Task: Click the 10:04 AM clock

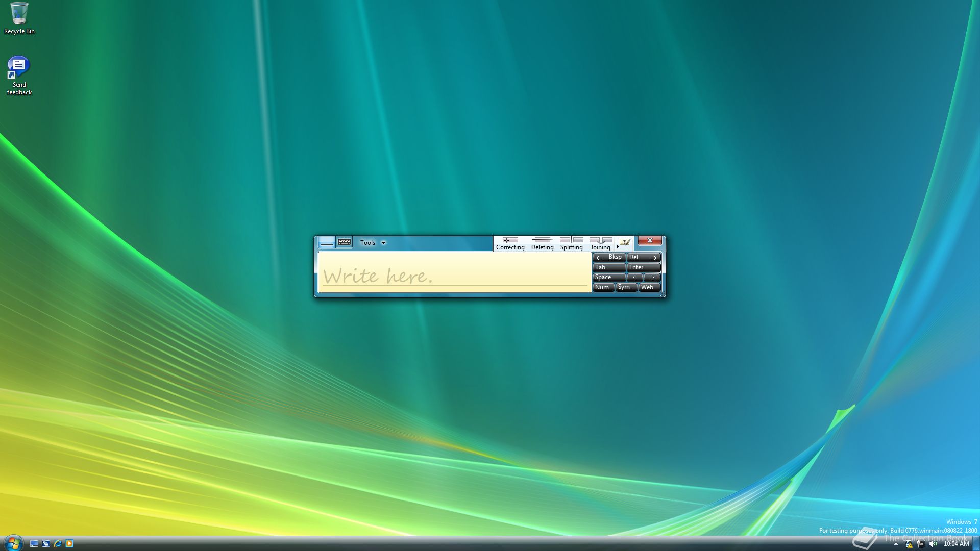Action: click(x=956, y=544)
